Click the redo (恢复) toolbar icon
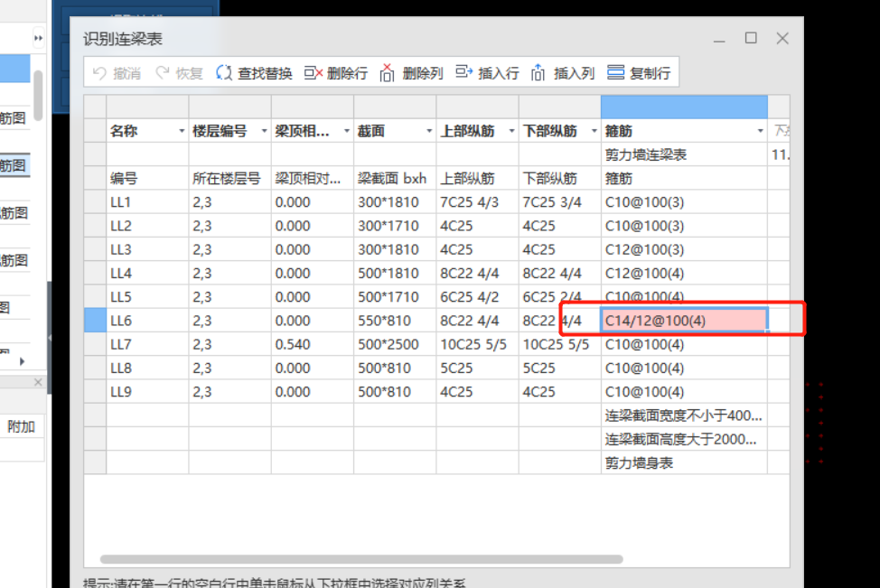Image resolution: width=880 pixels, height=588 pixels. coord(163,73)
